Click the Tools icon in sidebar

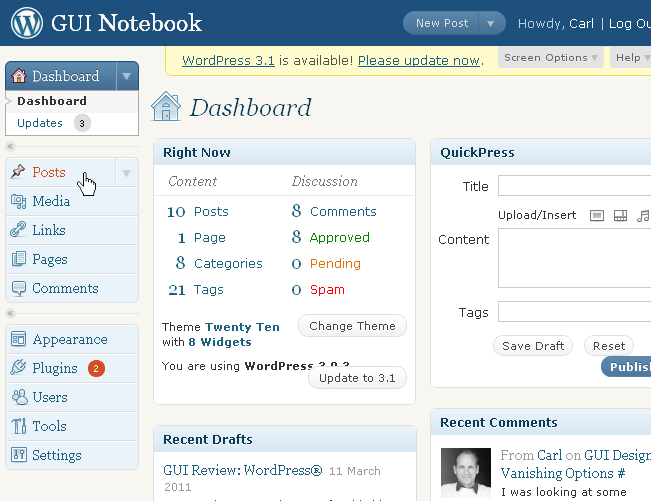click(x=18, y=426)
